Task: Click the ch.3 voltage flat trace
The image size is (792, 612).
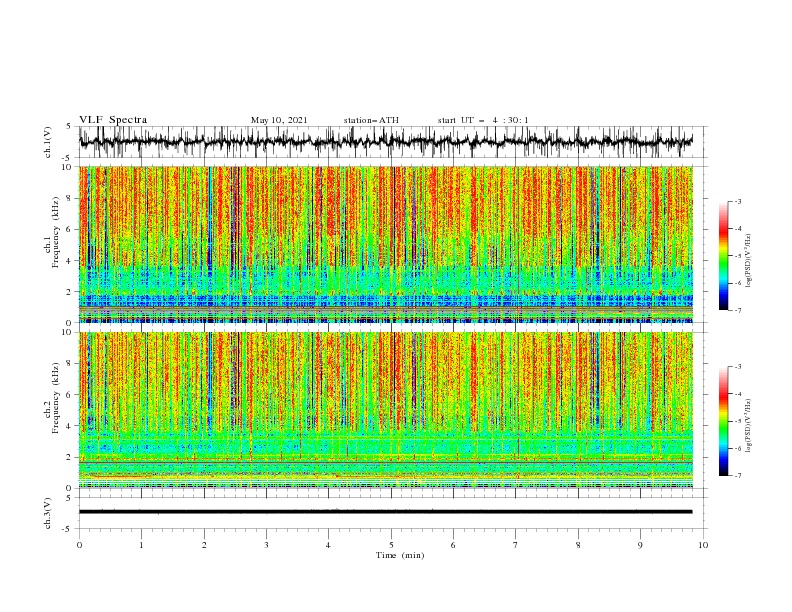Action: coord(386,512)
